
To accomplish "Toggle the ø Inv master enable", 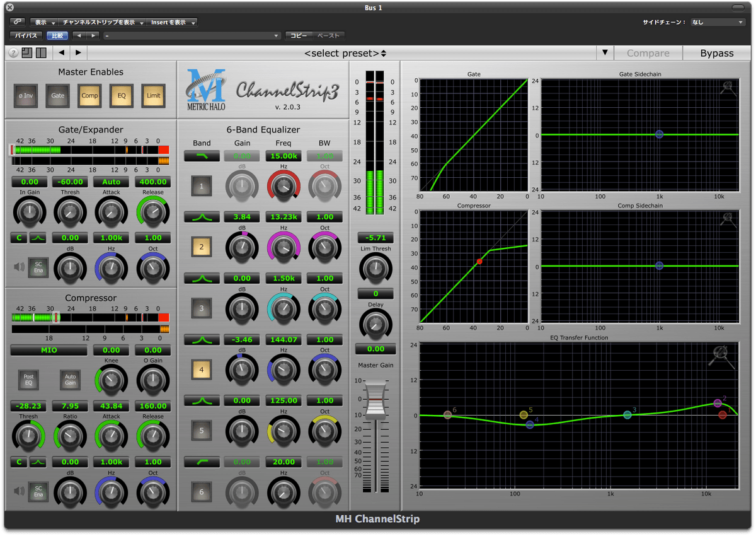I will point(26,96).
